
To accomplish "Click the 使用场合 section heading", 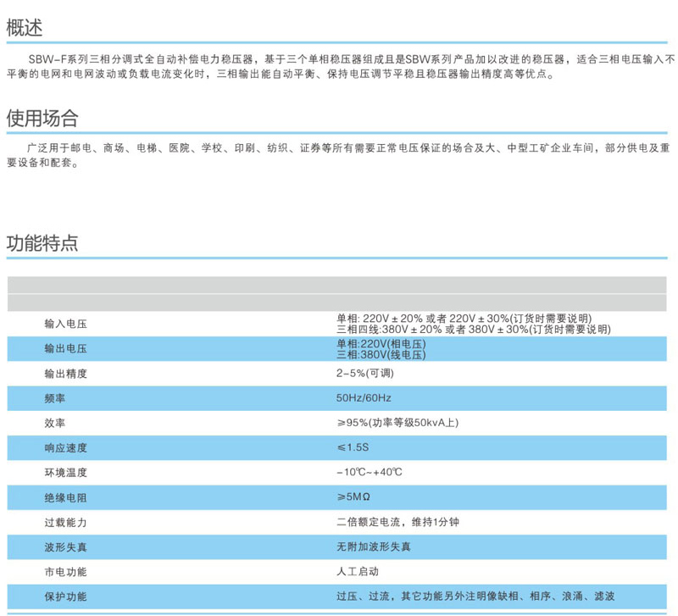I will 42,116.
